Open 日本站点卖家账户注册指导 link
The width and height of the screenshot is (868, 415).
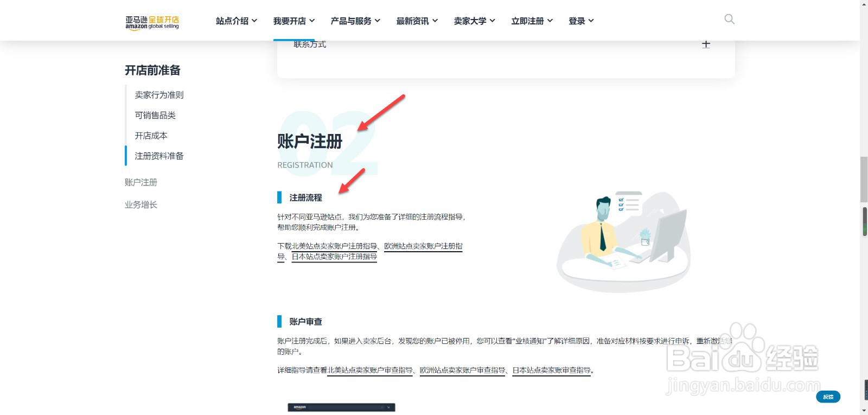pyautogui.click(x=334, y=257)
